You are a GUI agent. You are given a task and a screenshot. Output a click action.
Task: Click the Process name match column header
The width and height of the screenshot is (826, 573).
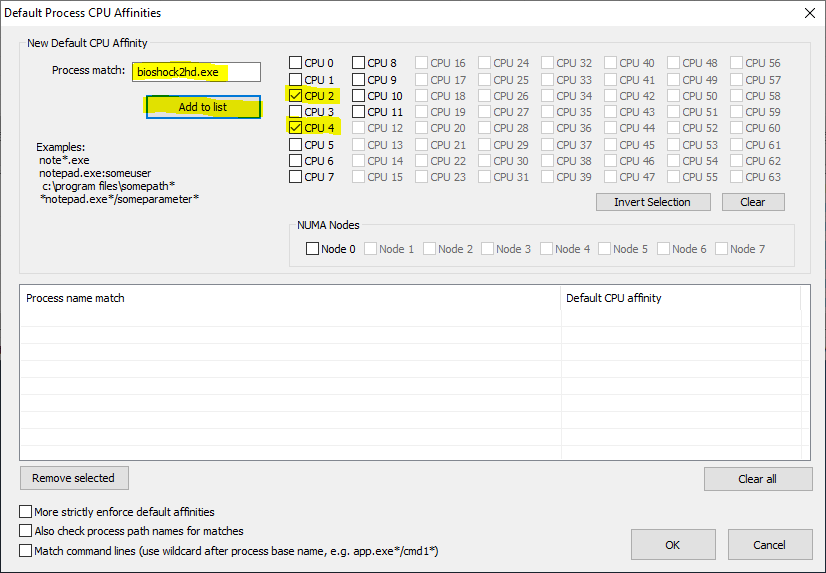click(x=290, y=298)
